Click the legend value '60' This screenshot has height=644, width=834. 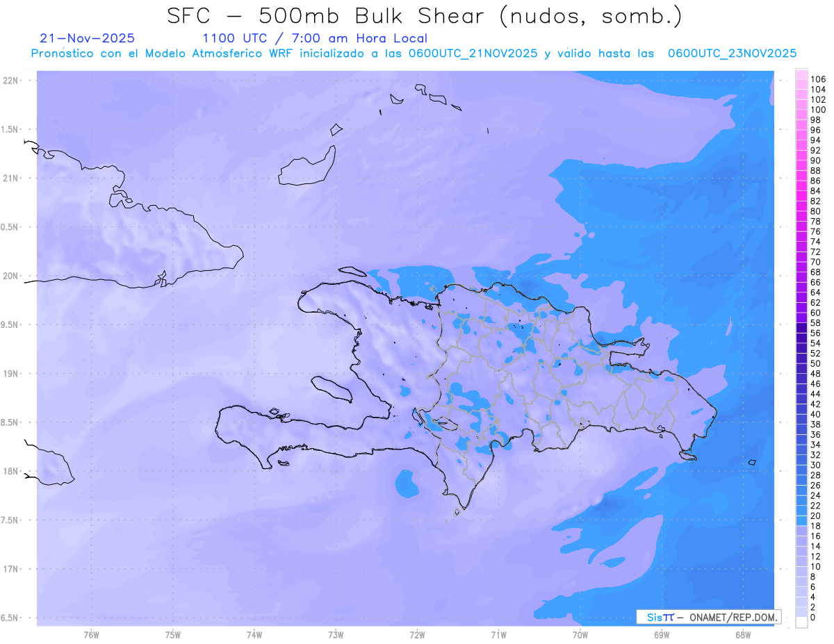(x=815, y=313)
